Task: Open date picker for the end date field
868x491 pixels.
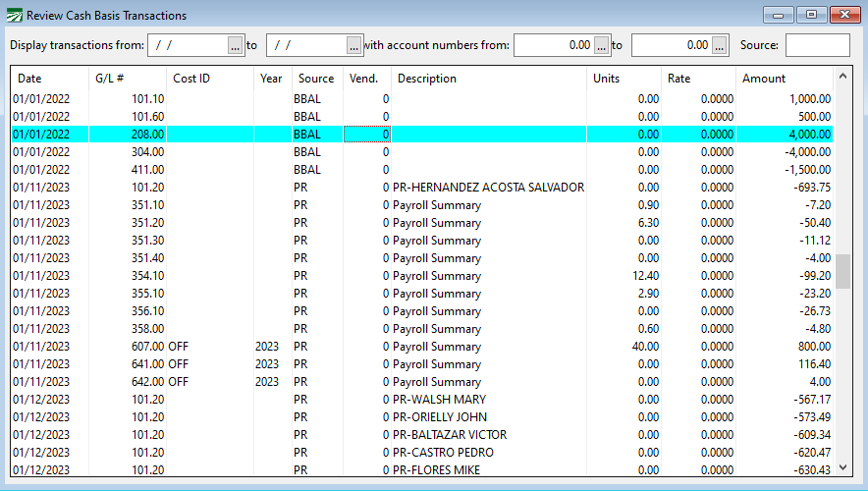Action: click(x=353, y=46)
